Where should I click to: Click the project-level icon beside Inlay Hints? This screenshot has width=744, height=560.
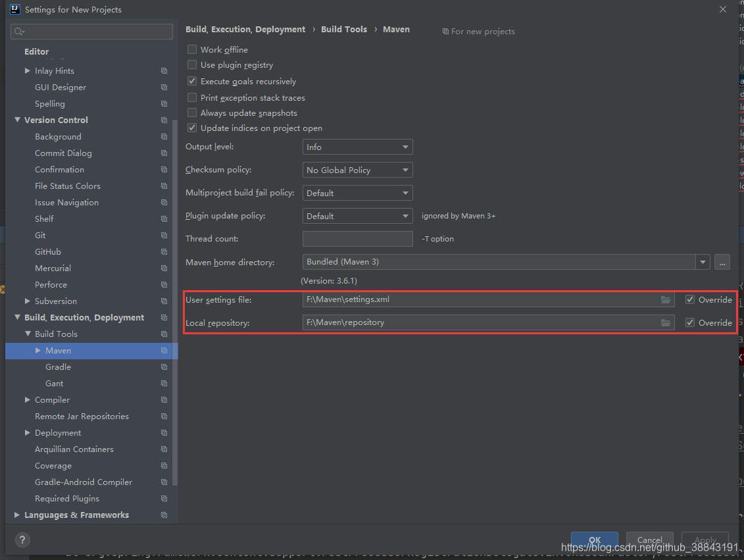click(164, 70)
